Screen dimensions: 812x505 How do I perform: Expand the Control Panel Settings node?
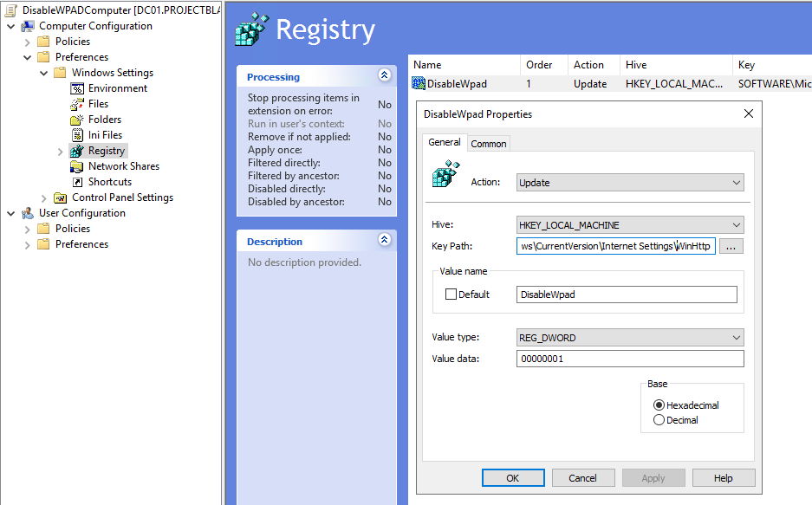pyautogui.click(x=43, y=197)
